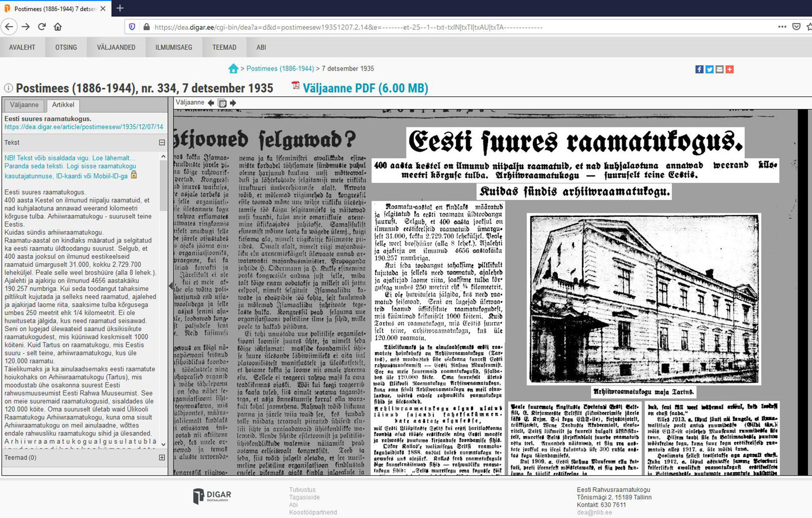
Task: Open Tagasiside footer link
Action: click(305, 497)
